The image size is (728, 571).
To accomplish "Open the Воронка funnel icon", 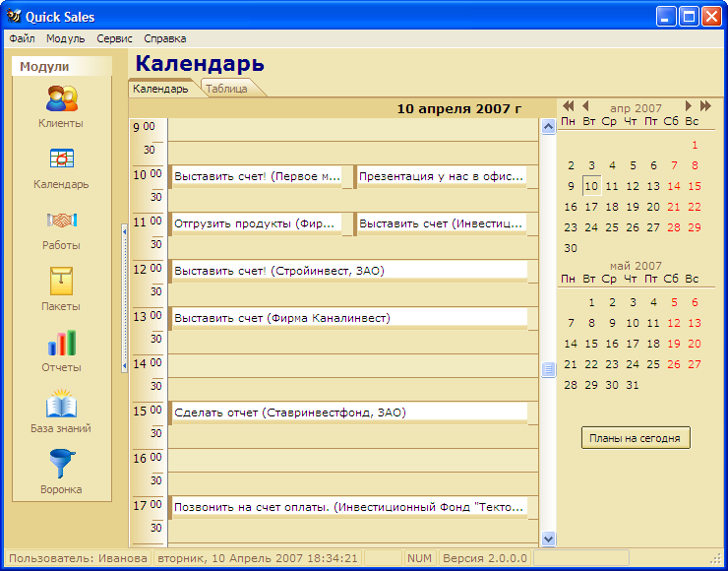I will click(x=61, y=464).
